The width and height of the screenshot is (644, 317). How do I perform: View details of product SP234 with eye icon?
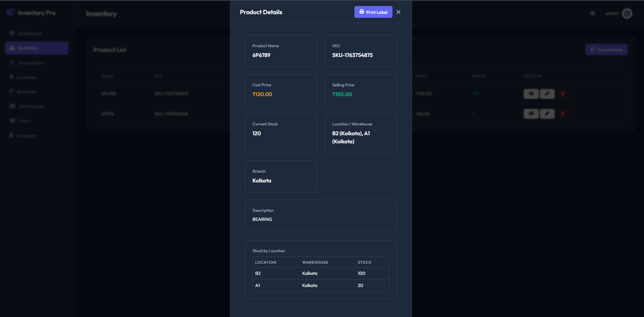pos(531,114)
